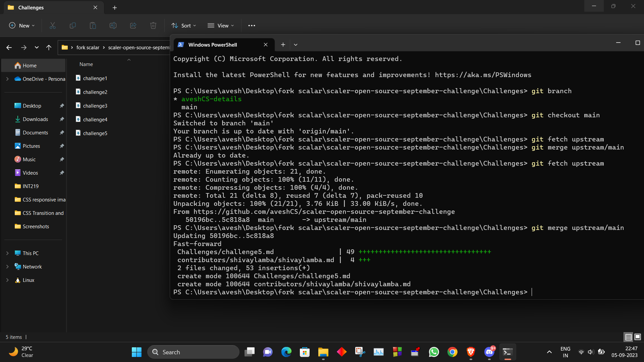This screenshot has height=362, width=644.
Task: Open the PowerShell new tab dropdown arrow
Action: (x=296, y=44)
